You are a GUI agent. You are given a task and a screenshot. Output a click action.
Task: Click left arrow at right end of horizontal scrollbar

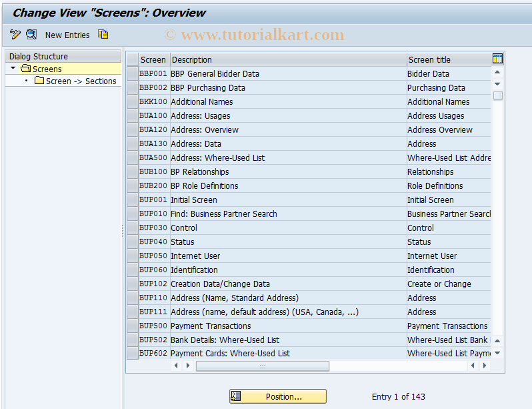click(x=473, y=366)
